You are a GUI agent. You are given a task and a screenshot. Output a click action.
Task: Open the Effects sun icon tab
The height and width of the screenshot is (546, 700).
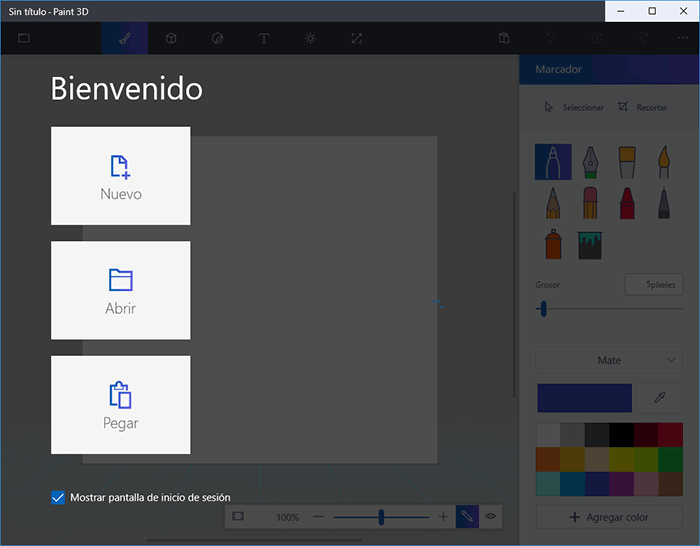[310, 38]
